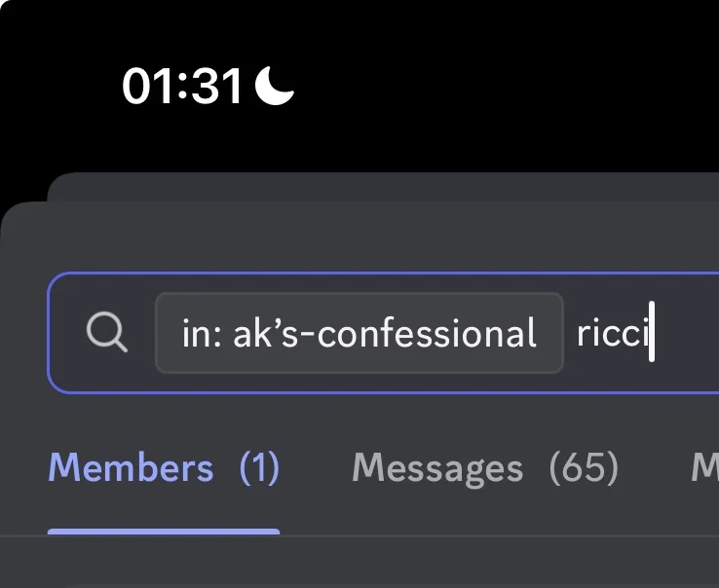Click the text caret after "ricci"
The image size is (719, 588).
coord(652,332)
